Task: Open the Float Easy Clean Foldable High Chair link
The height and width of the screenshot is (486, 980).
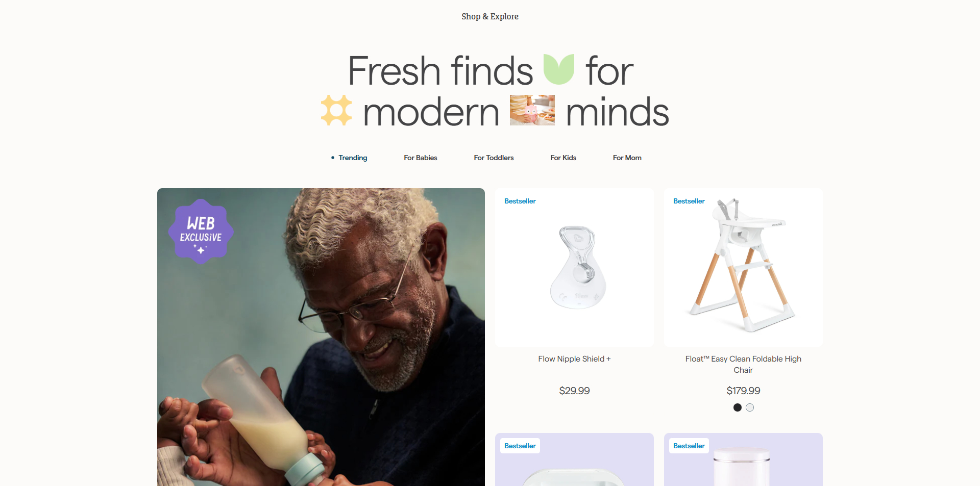Action: (x=743, y=365)
